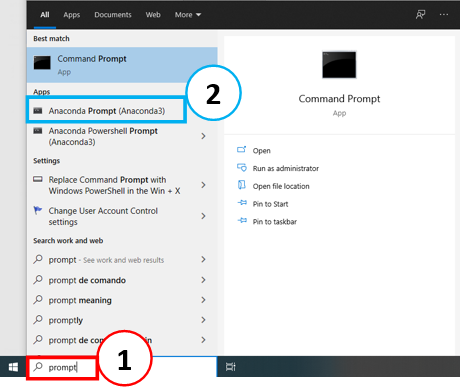Click the Replace Command Prompt setting icon
The image size is (460, 387).
click(38, 179)
